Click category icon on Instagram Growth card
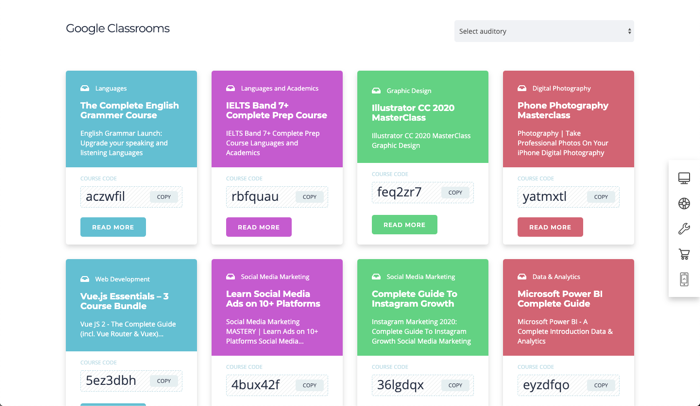700x406 pixels. tap(376, 277)
